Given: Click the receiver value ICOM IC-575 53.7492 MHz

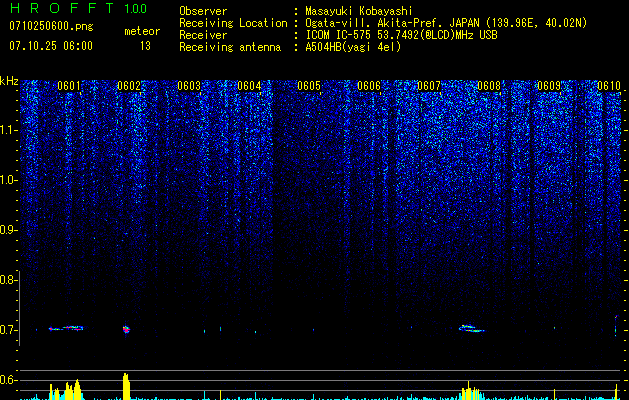Looking at the screenshot, I should [402, 35].
